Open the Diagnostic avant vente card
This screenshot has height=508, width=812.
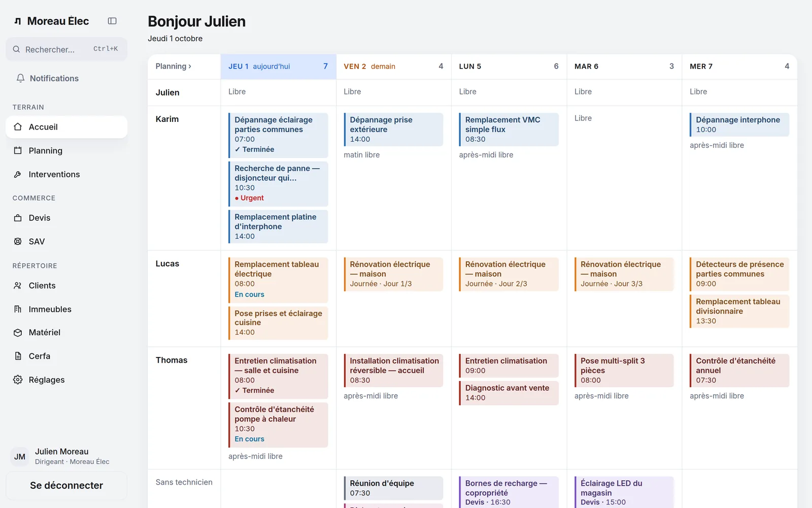tap(509, 393)
